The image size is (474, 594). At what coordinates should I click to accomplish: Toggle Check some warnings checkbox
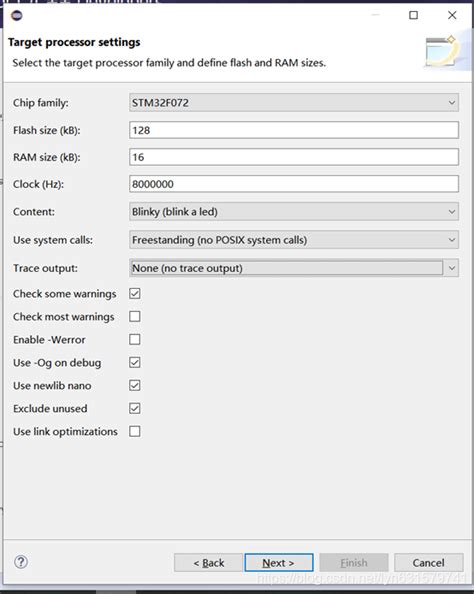click(135, 293)
